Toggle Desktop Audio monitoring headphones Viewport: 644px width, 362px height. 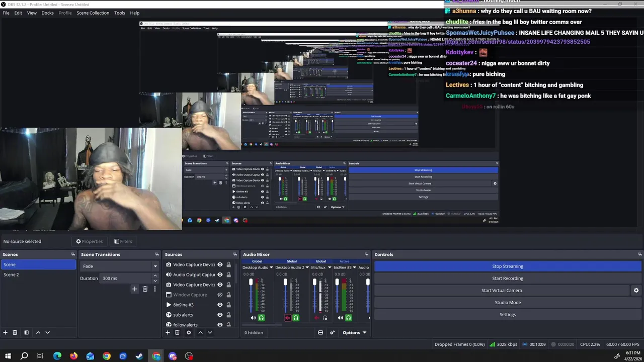point(261,318)
